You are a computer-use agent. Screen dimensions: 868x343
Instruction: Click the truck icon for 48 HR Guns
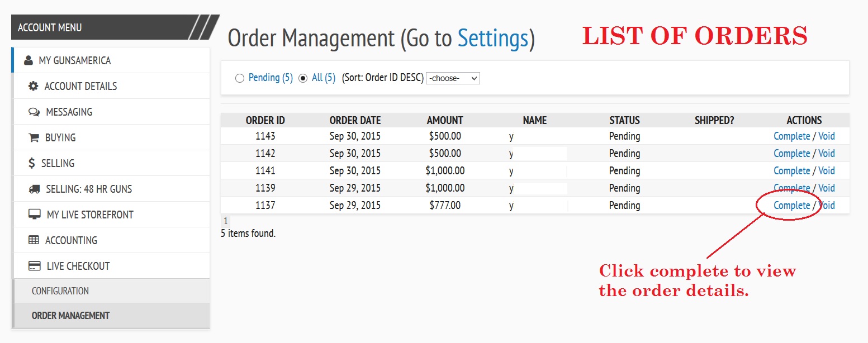coord(34,189)
